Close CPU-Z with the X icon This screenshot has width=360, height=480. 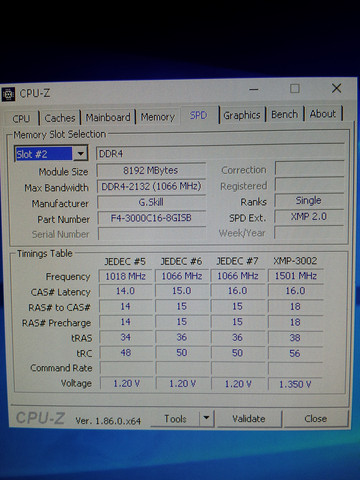point(336,88)
